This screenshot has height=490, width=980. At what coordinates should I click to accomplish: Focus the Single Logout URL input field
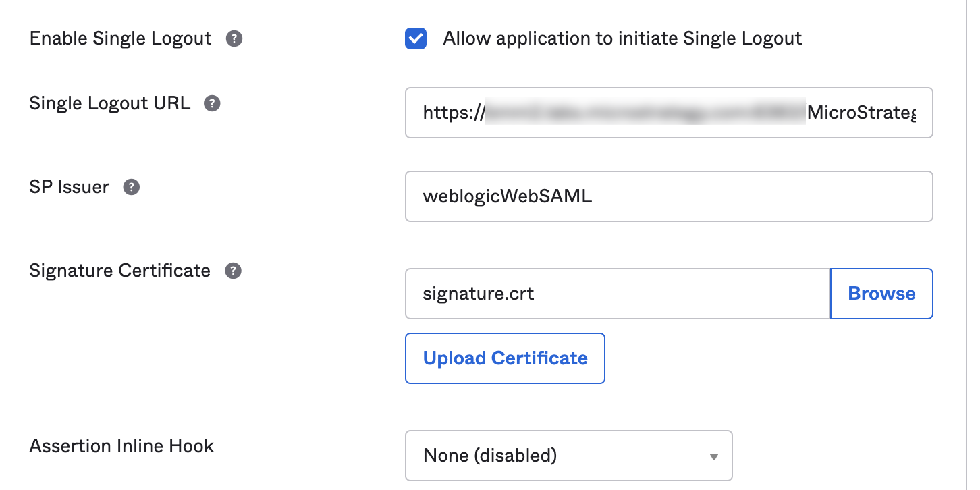(x=669, y=113)
